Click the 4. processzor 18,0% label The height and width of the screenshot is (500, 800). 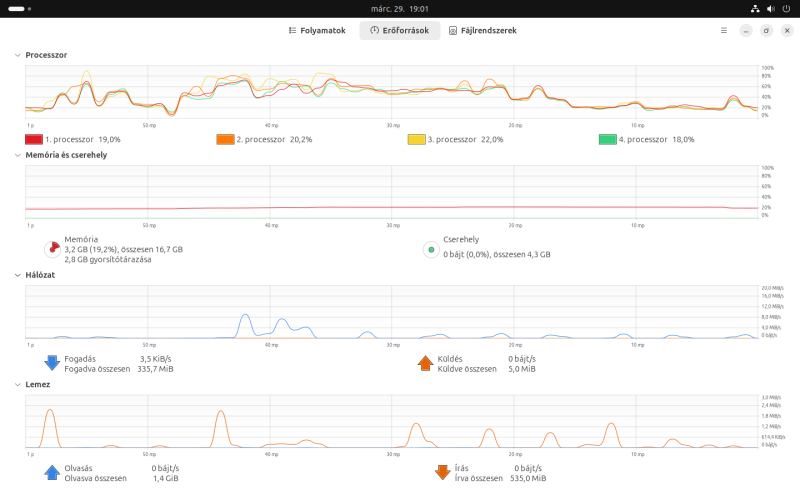657,139
